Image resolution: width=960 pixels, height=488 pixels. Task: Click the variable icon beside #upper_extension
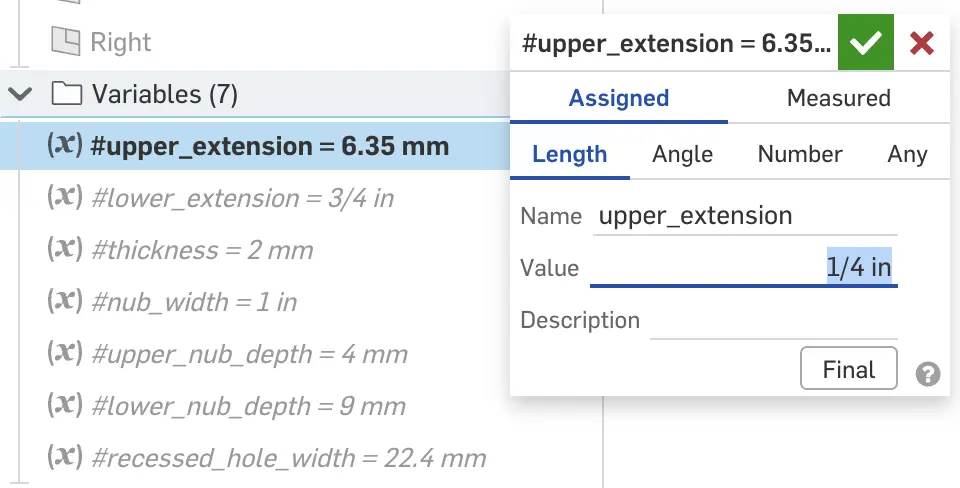(x=64, y=146)
